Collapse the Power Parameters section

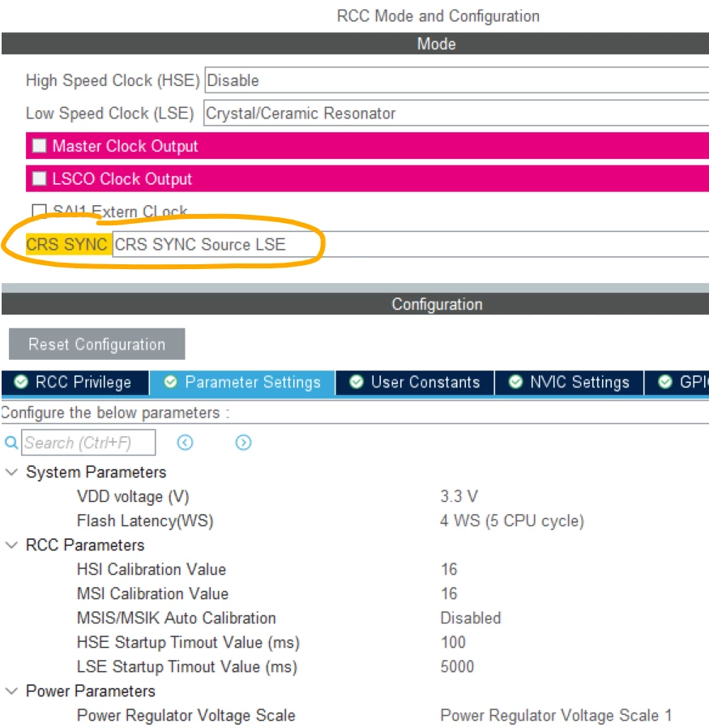coord(11,691)
